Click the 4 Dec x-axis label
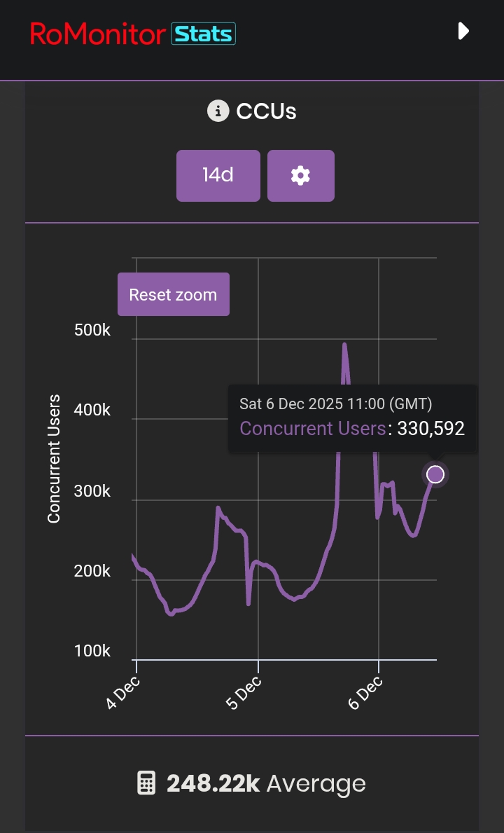The width and height of the screenshot is (504, 833). (123, 691)
